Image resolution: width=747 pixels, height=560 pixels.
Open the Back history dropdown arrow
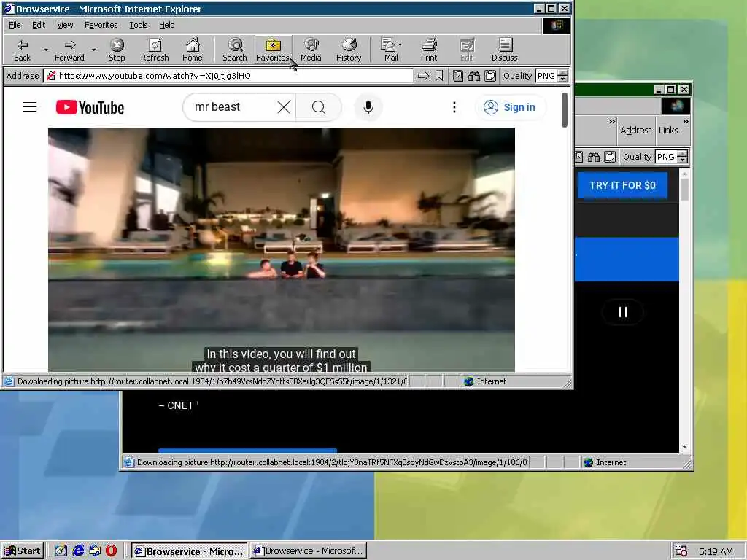pos(46,50)
